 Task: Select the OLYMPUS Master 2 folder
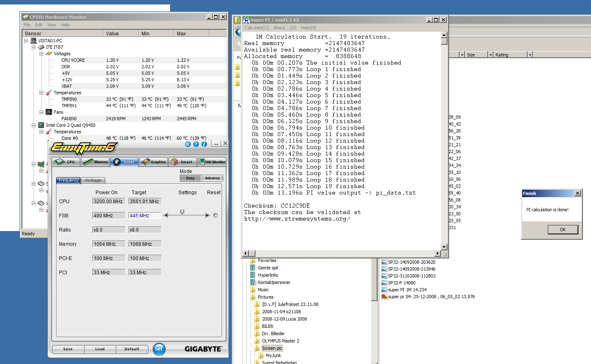tap(281, 341)
